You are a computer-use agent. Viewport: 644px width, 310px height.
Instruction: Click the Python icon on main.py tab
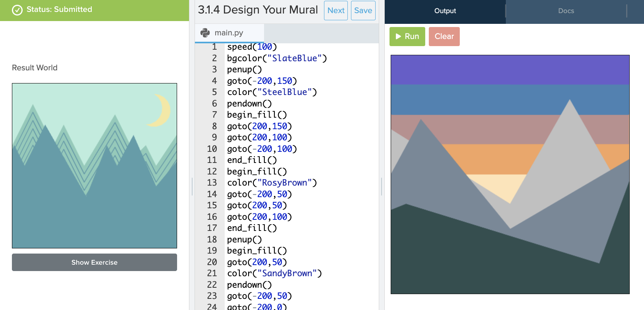tap(205, 33)
